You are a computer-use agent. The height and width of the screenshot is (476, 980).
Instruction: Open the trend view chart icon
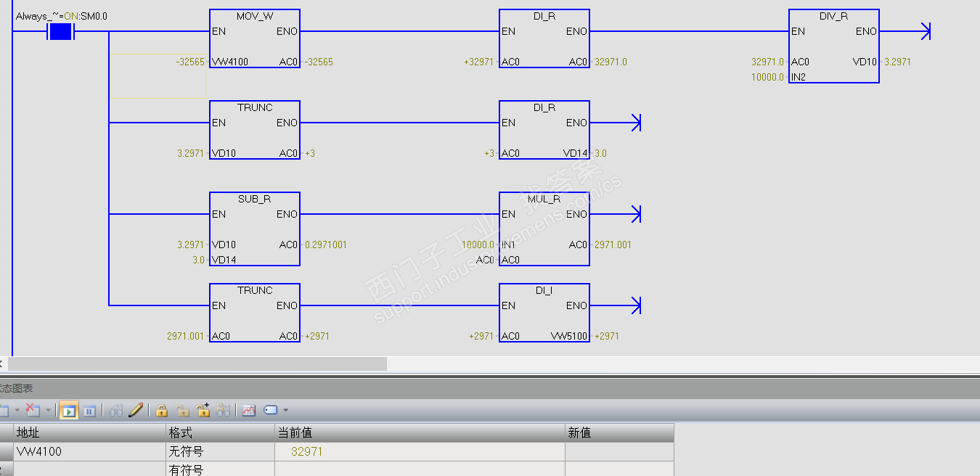click(x=249, y=411)
